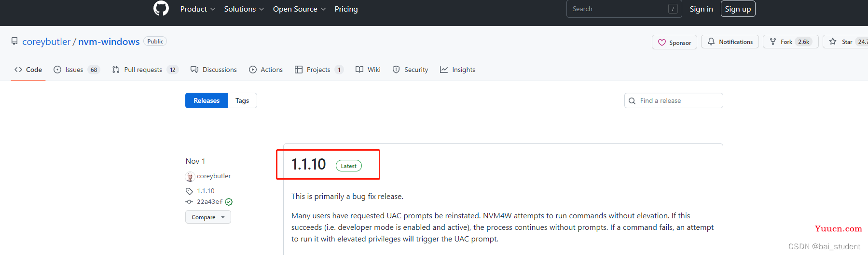This screenshot has width=868, height=255.
Task: Open the Projects tab
Action: coord(318,70)
